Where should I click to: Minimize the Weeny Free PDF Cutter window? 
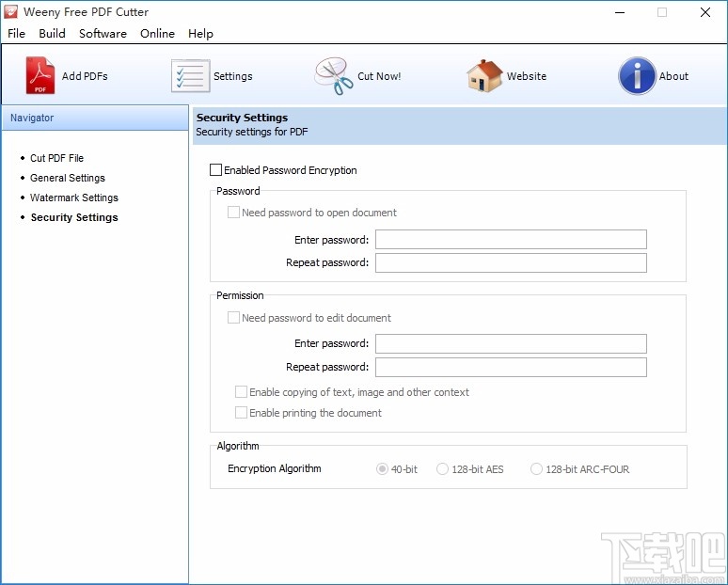tap(619, 12)
